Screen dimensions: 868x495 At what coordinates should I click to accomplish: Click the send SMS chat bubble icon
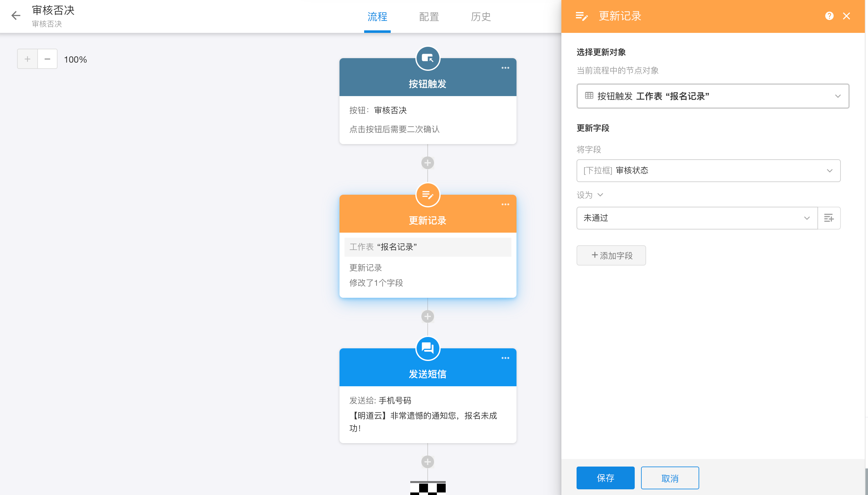(427, 348)
